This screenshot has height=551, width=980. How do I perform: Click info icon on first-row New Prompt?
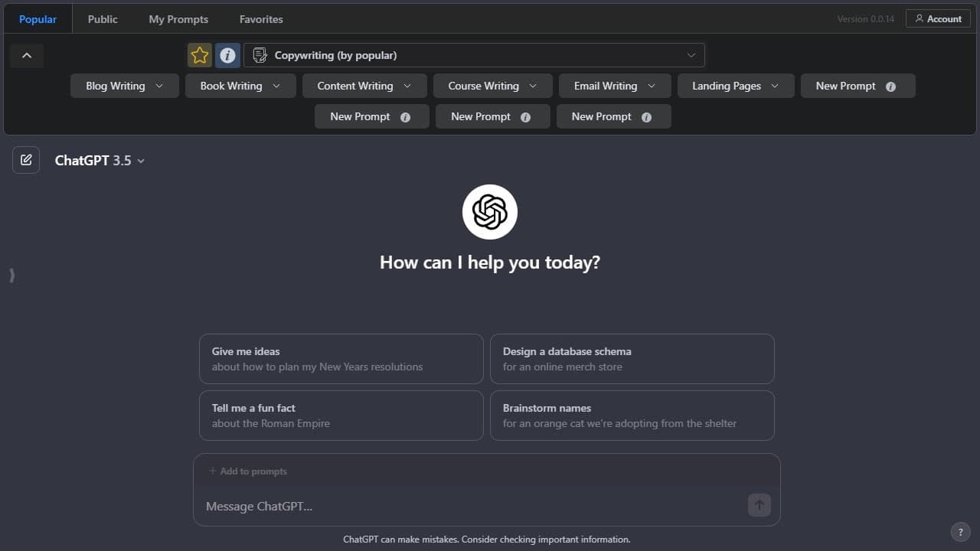[890, 86]
